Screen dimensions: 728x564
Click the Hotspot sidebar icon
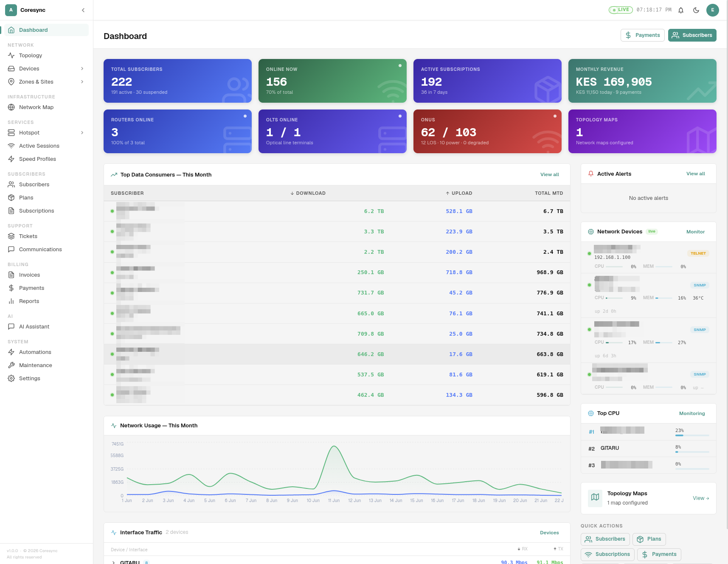[x=11, y=133]
